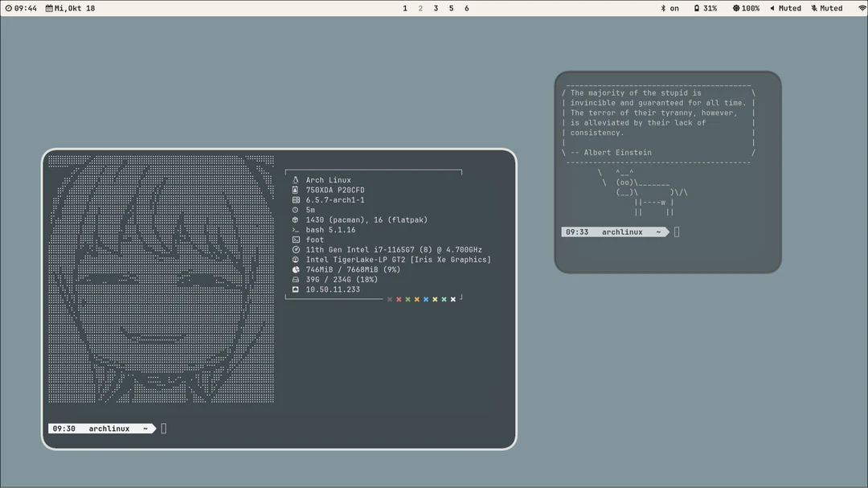Click the archlinux prompt label in the cowsay terminal

[623, 232]
